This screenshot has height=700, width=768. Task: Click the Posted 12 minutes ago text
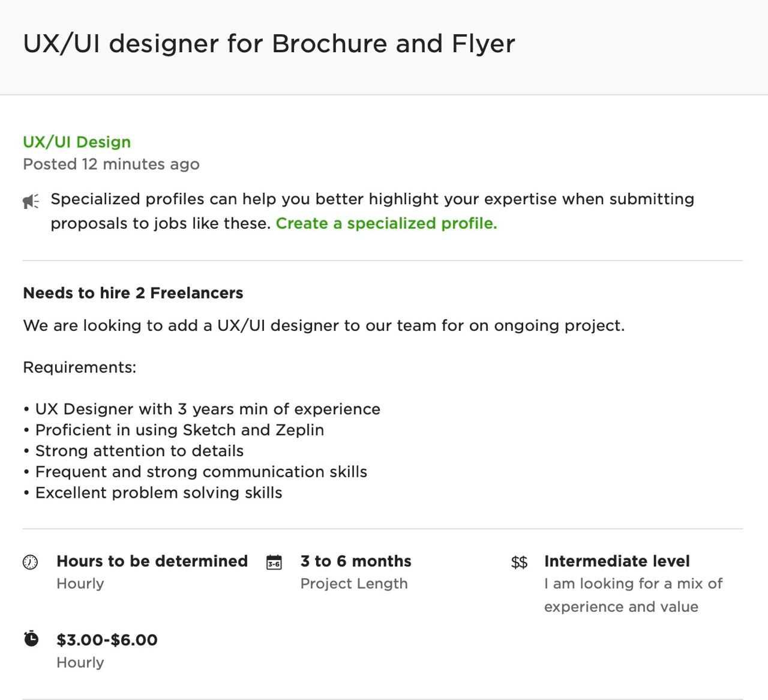coord(111,164)
